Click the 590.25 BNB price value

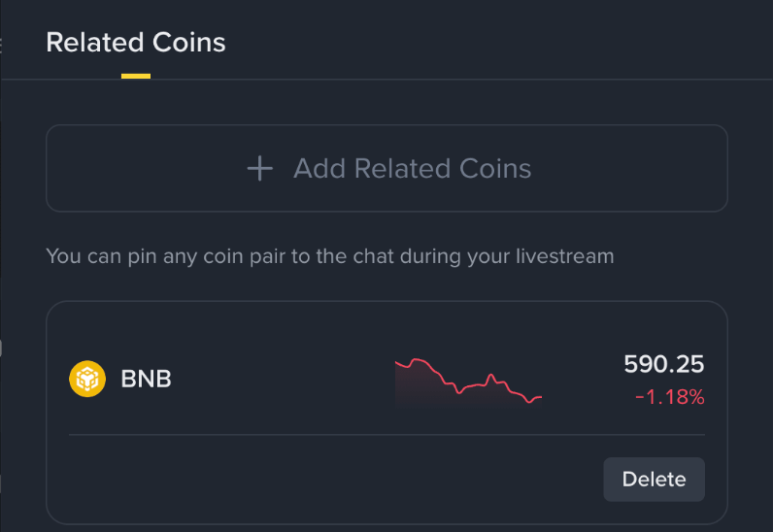pos(663,365)
